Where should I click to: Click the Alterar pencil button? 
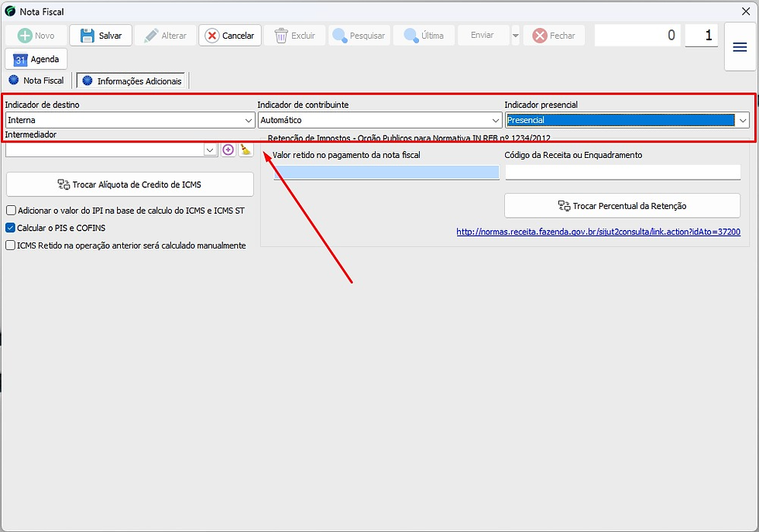[165, 36]
